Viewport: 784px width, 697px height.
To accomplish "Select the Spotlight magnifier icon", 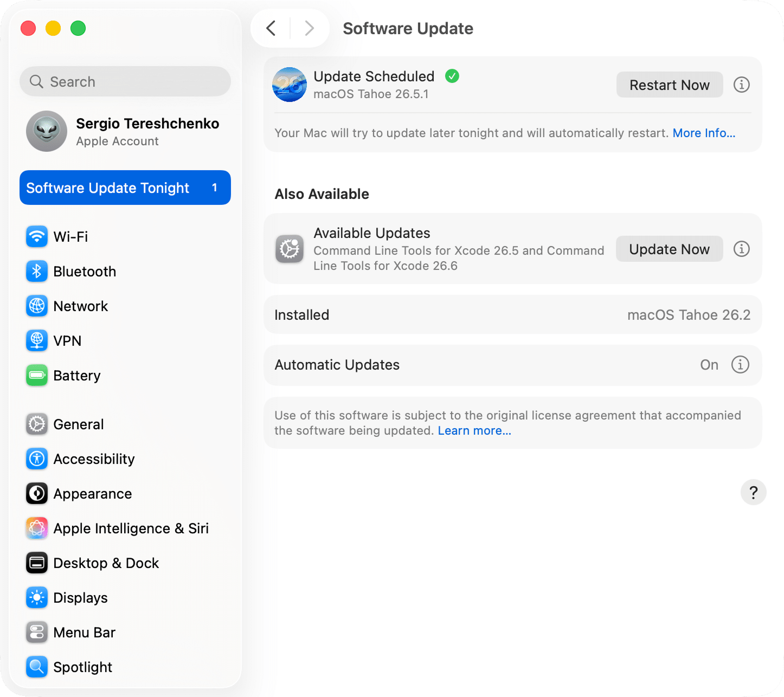I will 37,667.
